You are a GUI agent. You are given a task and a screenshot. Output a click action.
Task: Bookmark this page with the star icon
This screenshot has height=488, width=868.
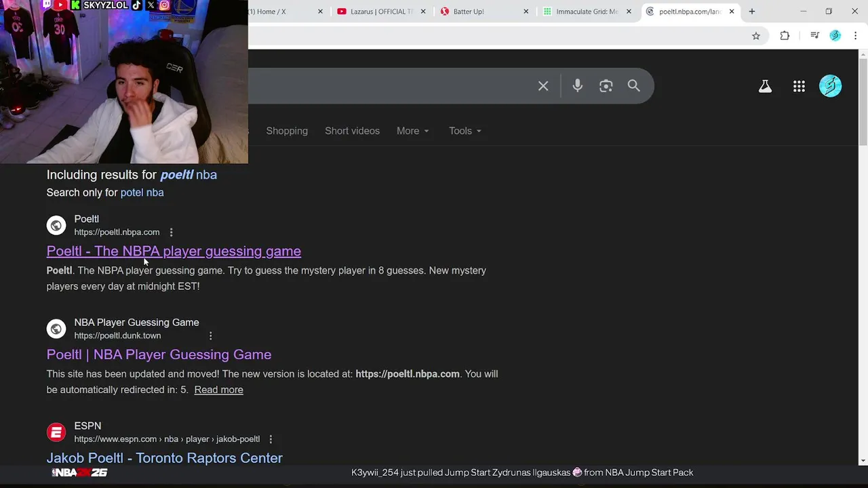coord(756,36)
